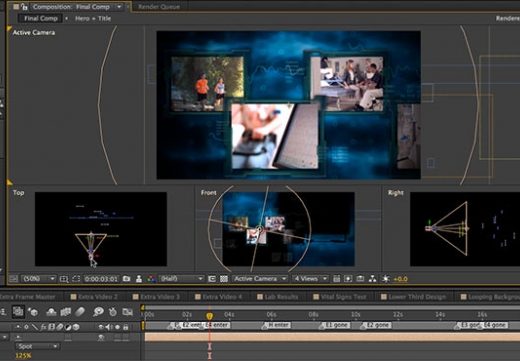Activate the Right view pane label
Image resolution: width=520 pixels, height=361 pixels.
[x=395, y=192]
